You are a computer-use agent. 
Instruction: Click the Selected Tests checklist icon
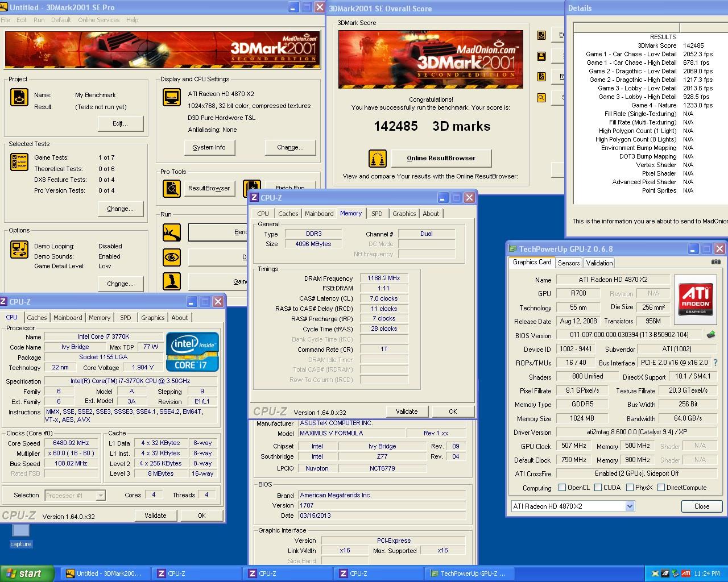19,162
